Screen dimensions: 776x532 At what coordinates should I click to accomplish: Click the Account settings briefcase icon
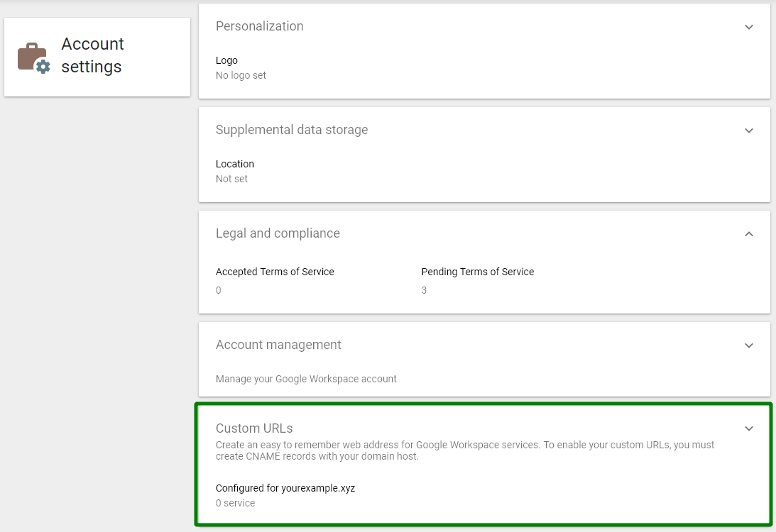click(33, 57)
